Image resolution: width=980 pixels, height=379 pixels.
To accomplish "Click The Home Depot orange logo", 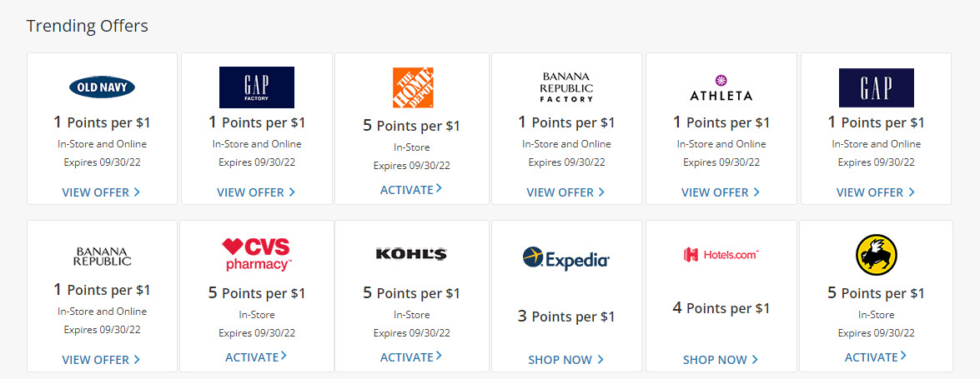I will point(412,87).
